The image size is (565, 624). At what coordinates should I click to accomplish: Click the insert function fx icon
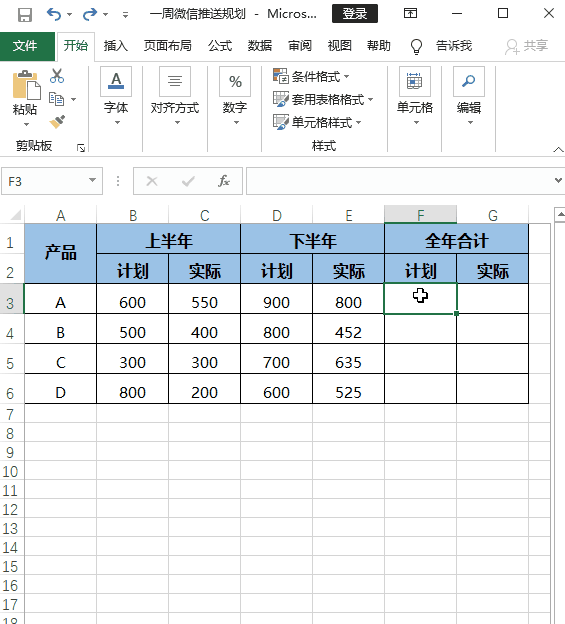pyautogui.click(x=224, y=181)
